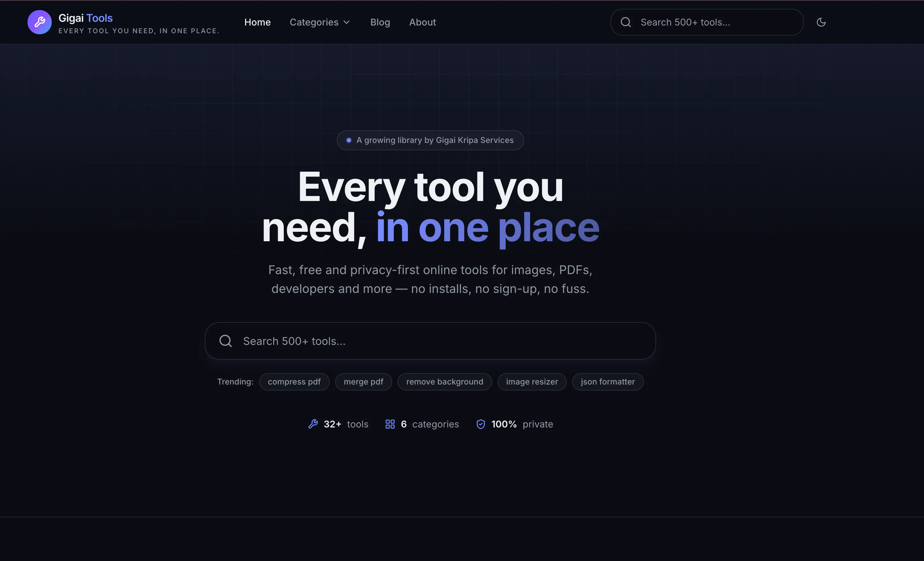
Task: Select the compress pdf trending chip
Action: point(294,382)
